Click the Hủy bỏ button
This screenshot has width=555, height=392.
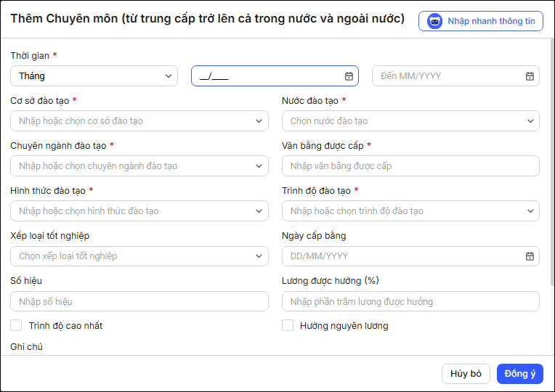point(466,374)
